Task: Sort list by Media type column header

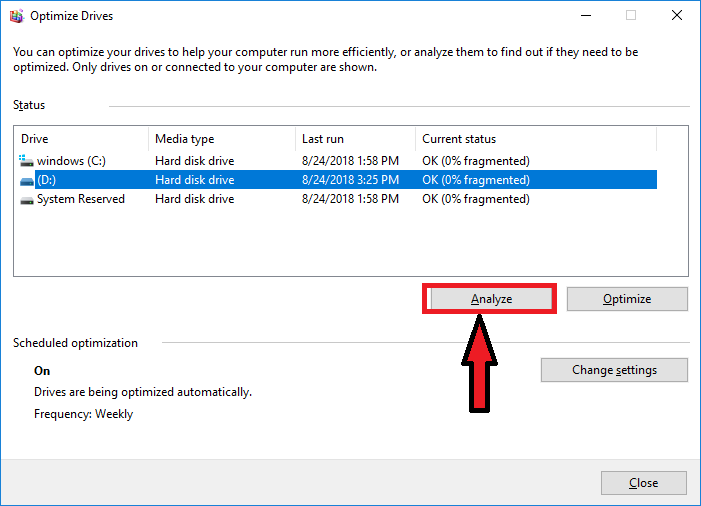Action: (x=221, y=139)
